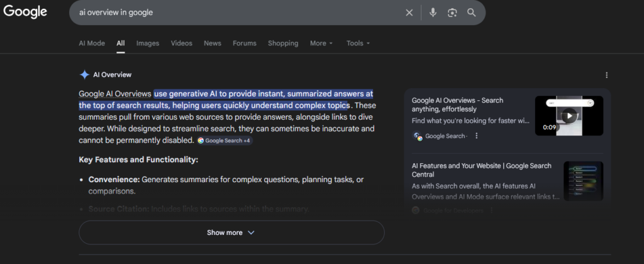Click Google Search source favicon in card

point(418,136)
